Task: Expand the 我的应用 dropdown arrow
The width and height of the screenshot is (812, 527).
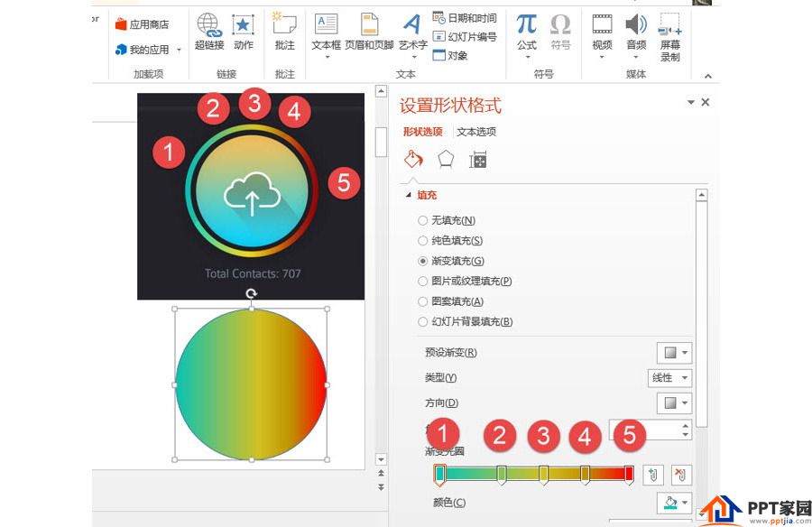Action: [180, 50]
